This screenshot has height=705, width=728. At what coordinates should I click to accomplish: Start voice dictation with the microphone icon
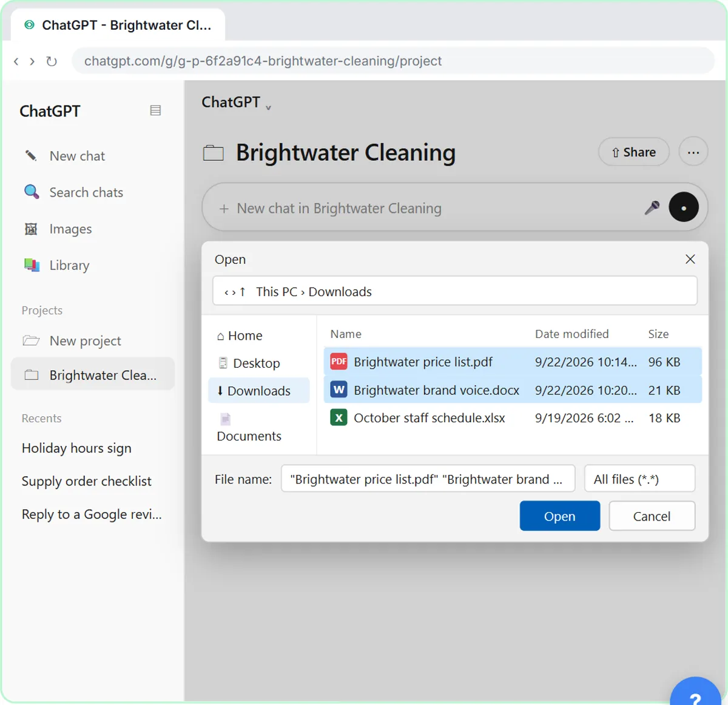(652, 207)
